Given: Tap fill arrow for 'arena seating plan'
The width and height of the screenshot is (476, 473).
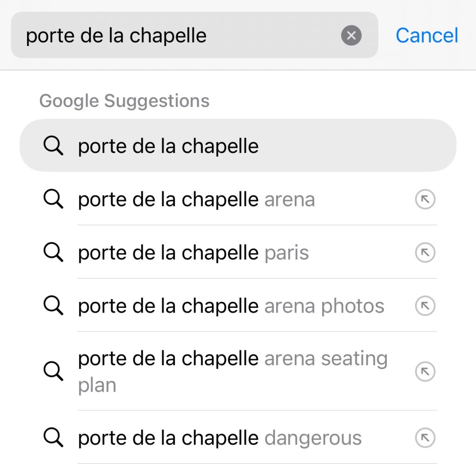Looking at the screenshot, I should tap(424, 371).
